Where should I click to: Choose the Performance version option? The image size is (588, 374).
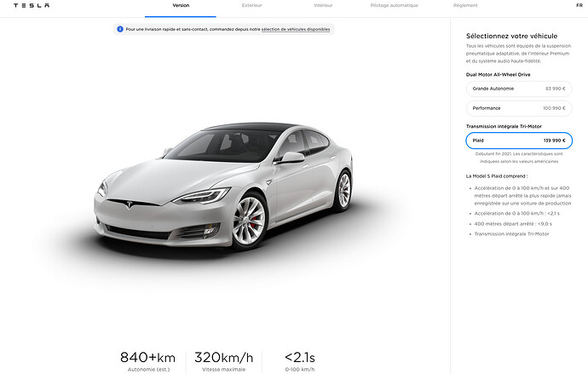(519, 108)
